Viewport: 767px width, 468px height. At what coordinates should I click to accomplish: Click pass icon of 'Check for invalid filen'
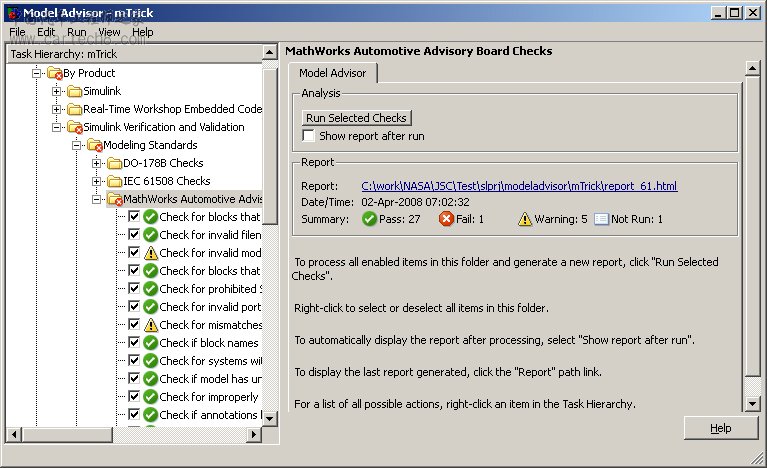coord(150,235)
